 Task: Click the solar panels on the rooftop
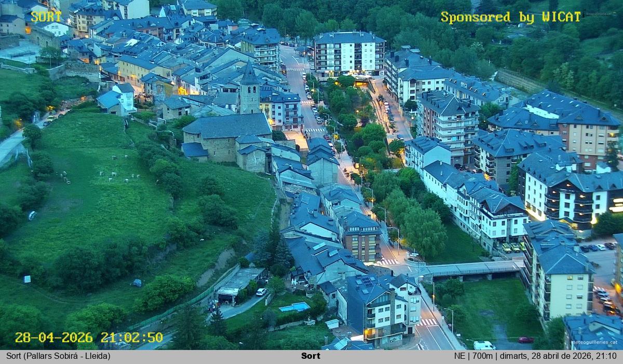[367, 282]
